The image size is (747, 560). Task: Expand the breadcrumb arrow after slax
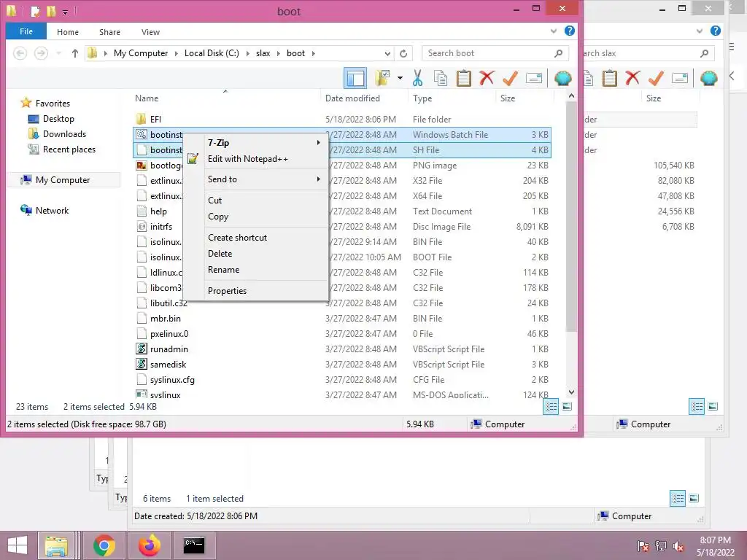278,53
